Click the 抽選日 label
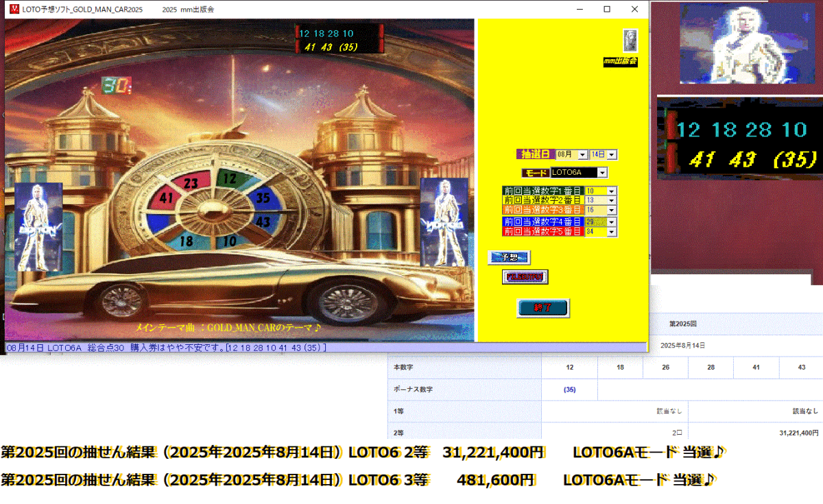This screenshot has height=504, width=823. pyautogui.click(x=535, y=155)
